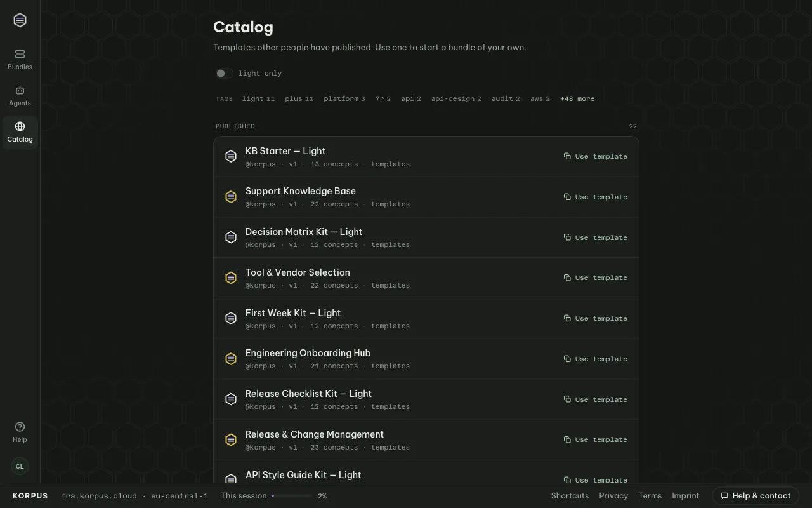
Task: Click the 22 published count
Action: 633,126
